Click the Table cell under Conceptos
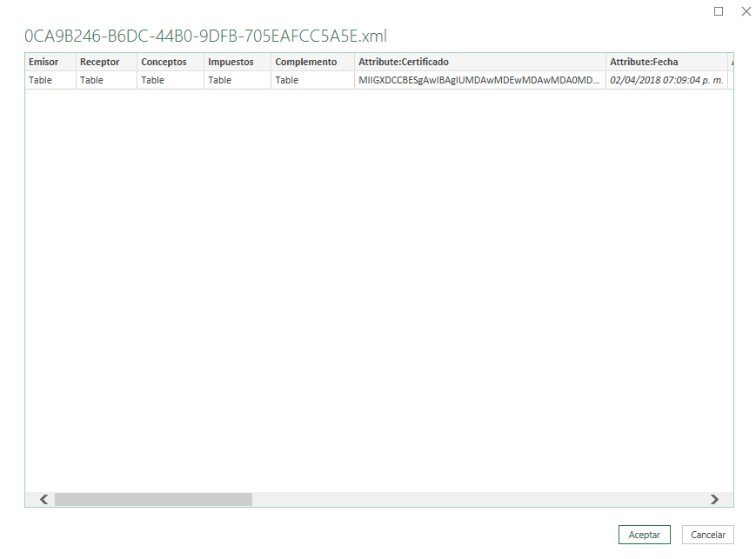Image resolution: width=756 pixels, height=559 pixels. click(x=171, y=80)
